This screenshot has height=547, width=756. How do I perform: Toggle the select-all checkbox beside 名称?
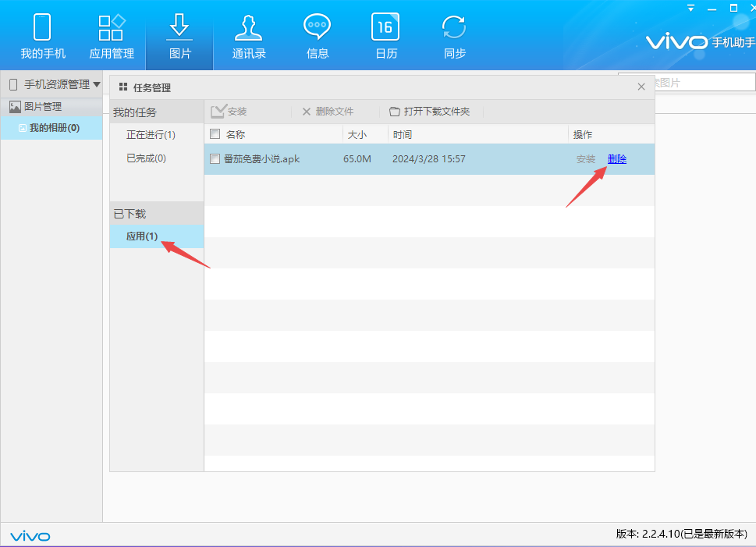(x=215, y=134)
